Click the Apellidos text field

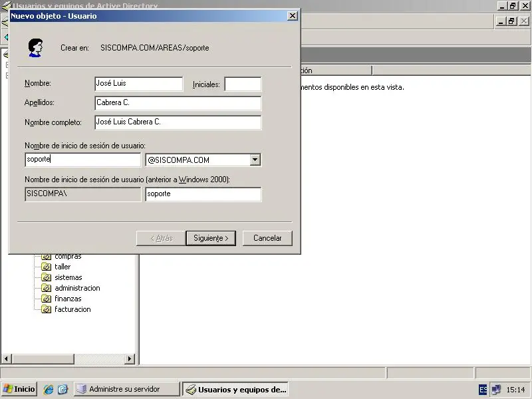click(178, 103)
